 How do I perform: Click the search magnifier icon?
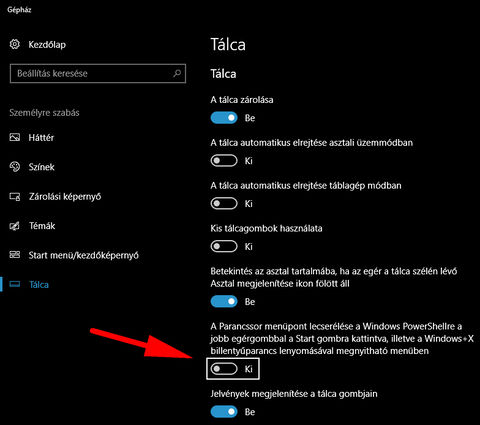(177, 73)
